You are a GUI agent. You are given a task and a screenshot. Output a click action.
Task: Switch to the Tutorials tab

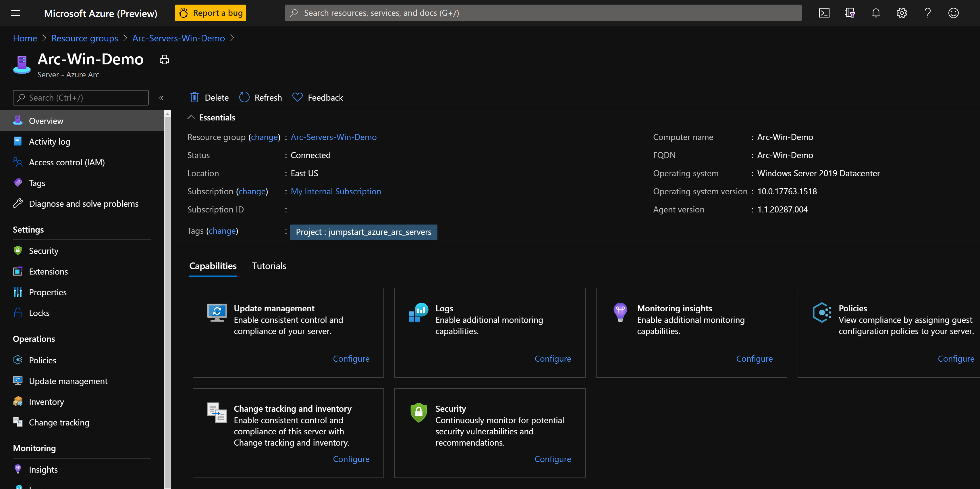tap(269, 266)
